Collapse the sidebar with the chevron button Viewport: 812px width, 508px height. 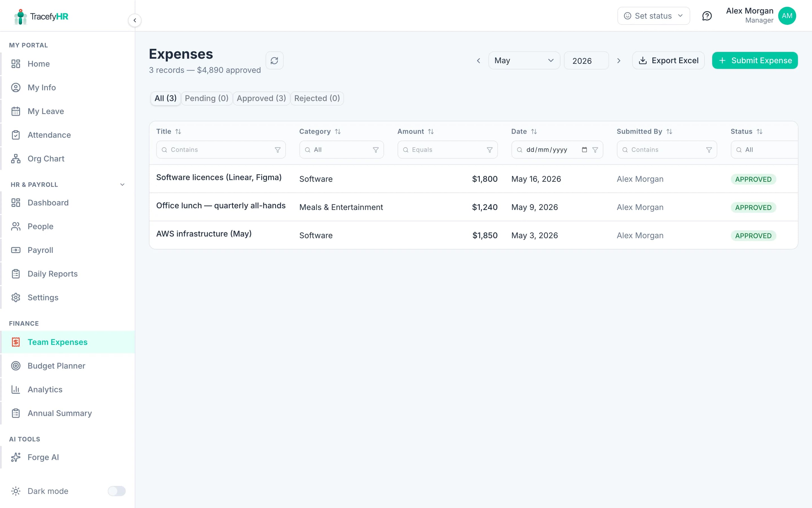(x=134, y=20)
